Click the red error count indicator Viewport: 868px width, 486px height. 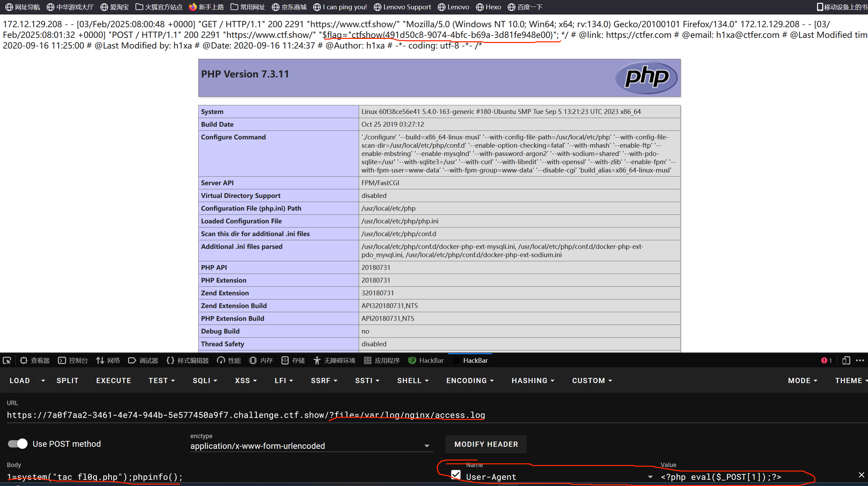(x=826, y=360)
